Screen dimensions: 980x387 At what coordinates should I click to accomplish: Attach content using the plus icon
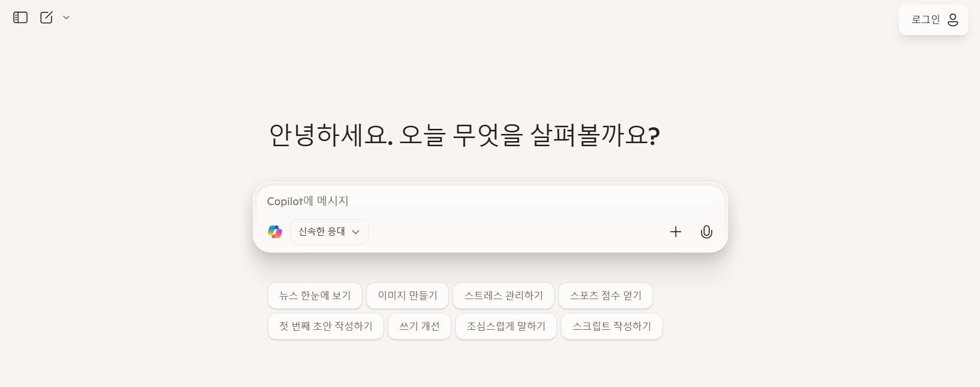(x=675, y=232)
